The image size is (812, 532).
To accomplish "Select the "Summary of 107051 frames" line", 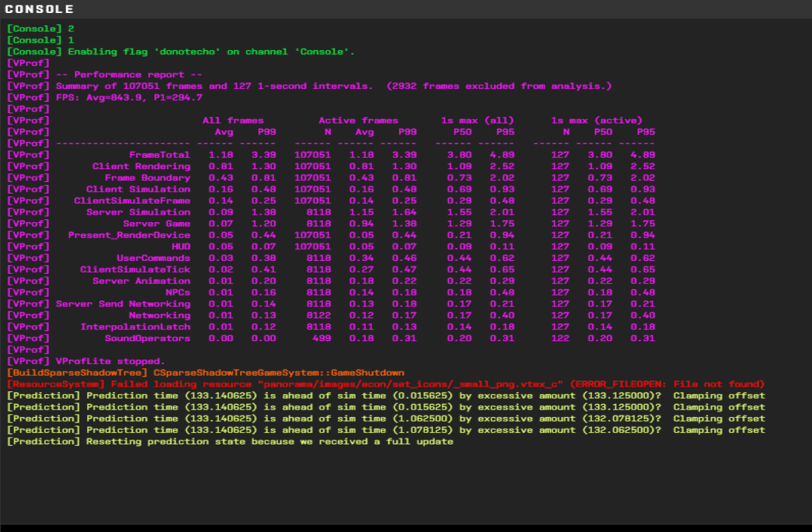I will 309,86.
